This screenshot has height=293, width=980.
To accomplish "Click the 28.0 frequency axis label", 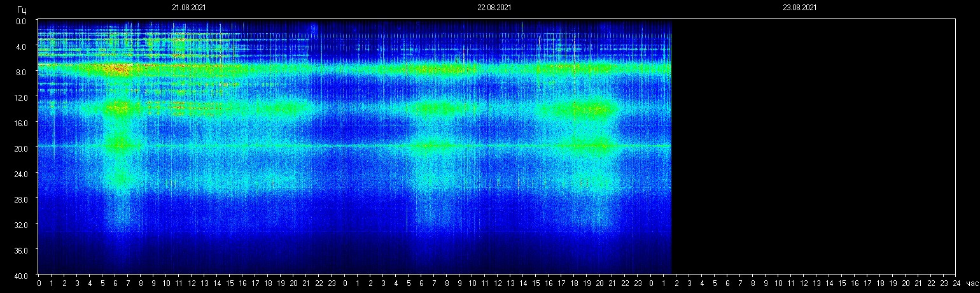I will pyautogui.click(x=21, y=199).
